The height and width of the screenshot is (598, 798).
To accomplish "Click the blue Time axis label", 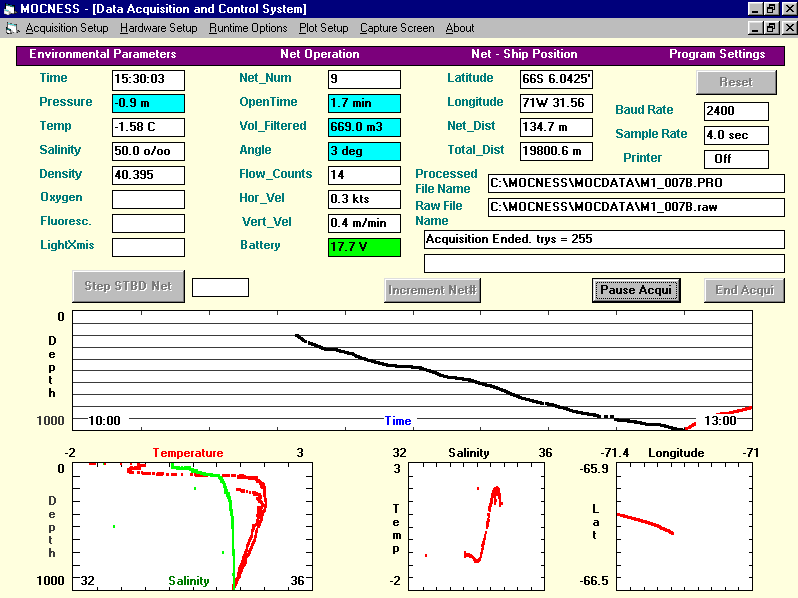I will (398, 421).
